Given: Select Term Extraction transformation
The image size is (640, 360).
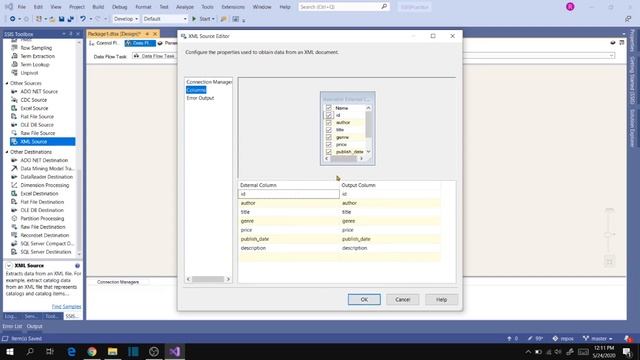Looking at the screenshot, I should coord(38,56).
